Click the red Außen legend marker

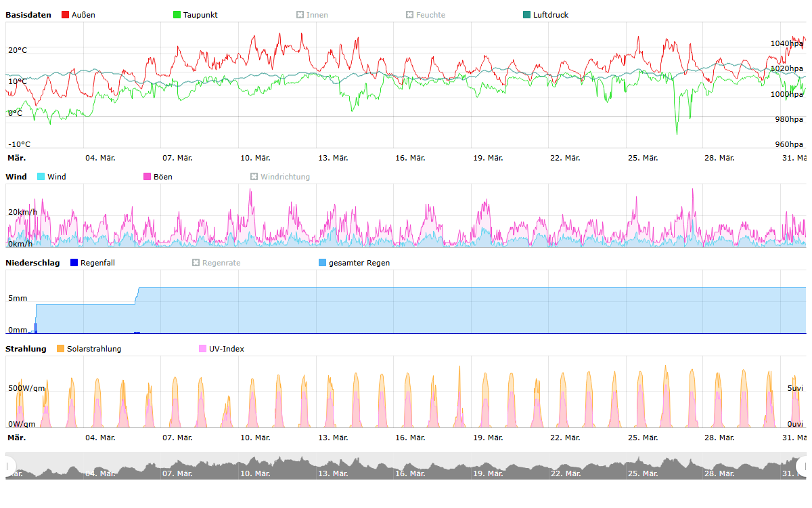[66, 15]
